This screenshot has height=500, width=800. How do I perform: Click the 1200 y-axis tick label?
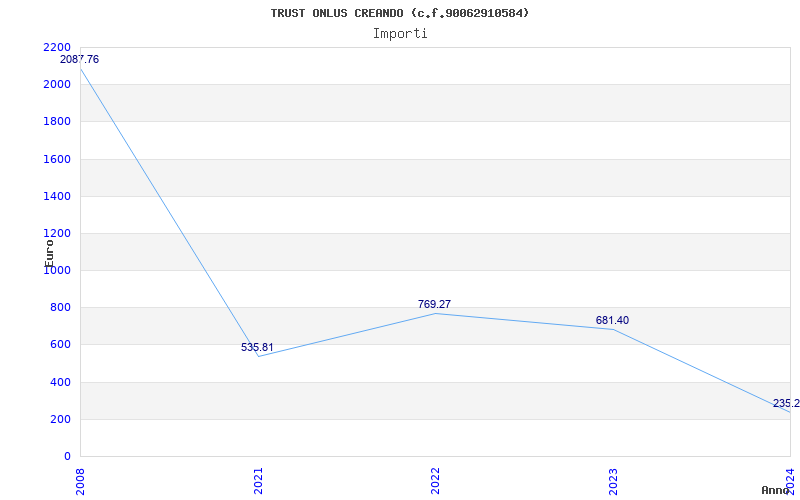pos(57,233)
